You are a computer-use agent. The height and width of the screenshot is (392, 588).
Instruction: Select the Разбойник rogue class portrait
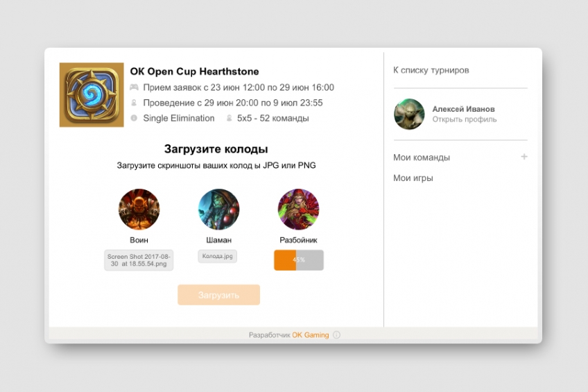tap(298, 209)
